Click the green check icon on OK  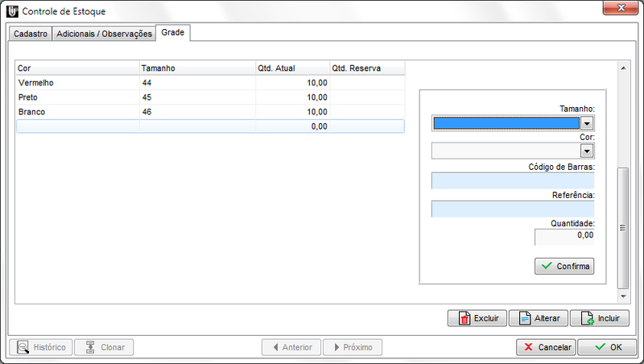[599, 347]
